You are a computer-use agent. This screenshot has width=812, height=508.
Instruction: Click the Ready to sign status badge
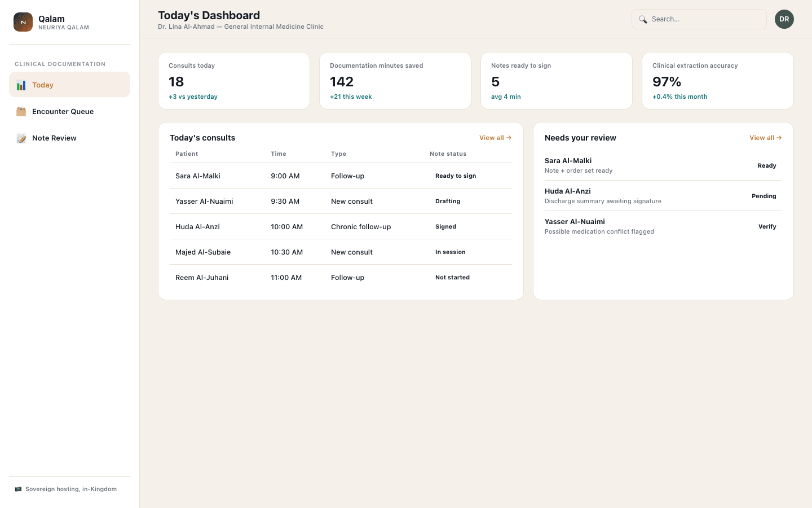point(456,176)
